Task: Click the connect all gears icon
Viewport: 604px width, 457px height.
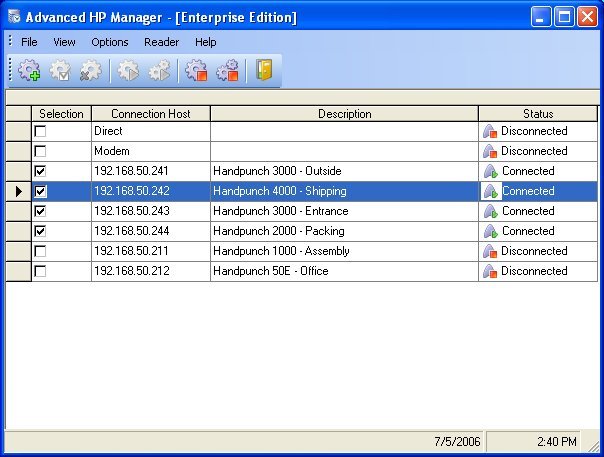Action: [x=159, y=71]
